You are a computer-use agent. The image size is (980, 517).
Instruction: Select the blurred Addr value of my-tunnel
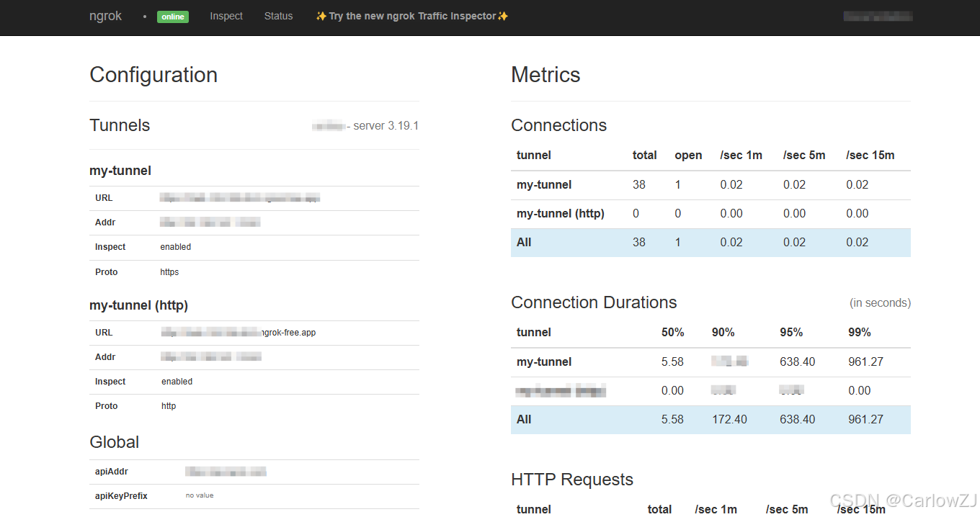tap(210, 222)
